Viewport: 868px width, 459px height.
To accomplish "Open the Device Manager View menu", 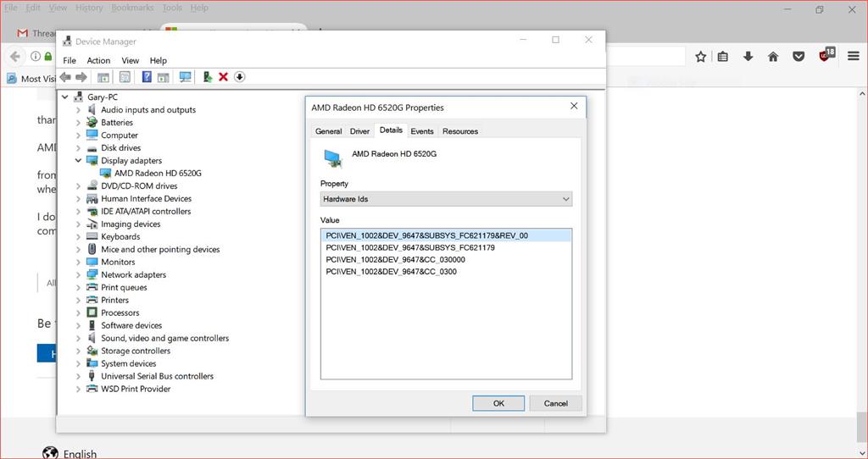I will (x=130, y=60).
